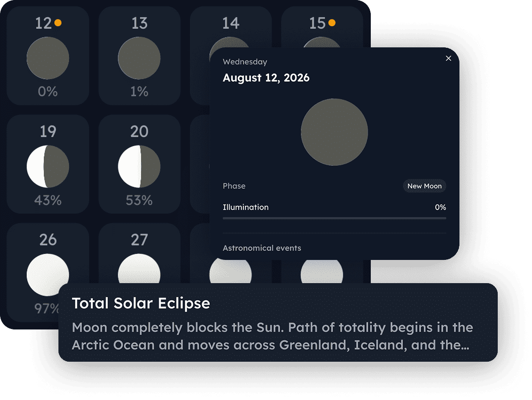Screen dimensions: 532x400
Task: Open the day 19 moon card
Action: tap(48, 164)
